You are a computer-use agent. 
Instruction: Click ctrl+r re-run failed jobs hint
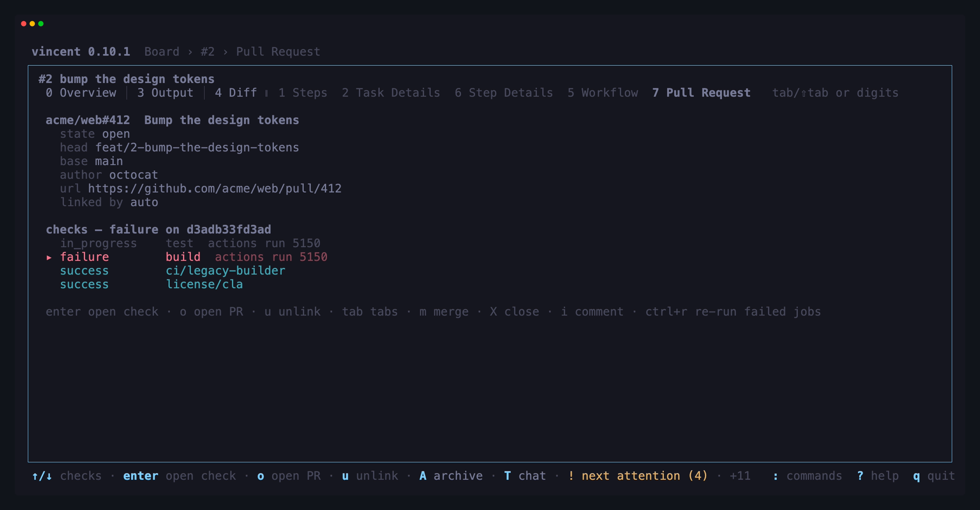733,312
